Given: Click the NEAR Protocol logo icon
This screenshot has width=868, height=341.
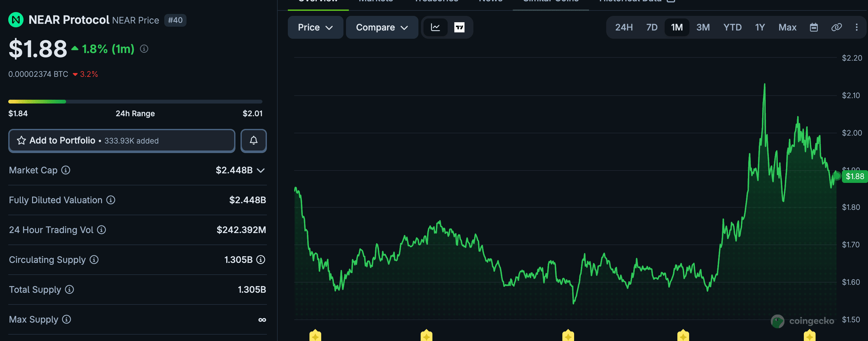Looking at the screenshot, I should (x=16, y=20).
